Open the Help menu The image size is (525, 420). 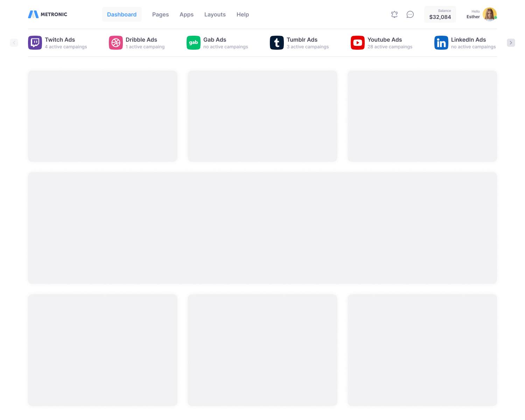(243, 14)
